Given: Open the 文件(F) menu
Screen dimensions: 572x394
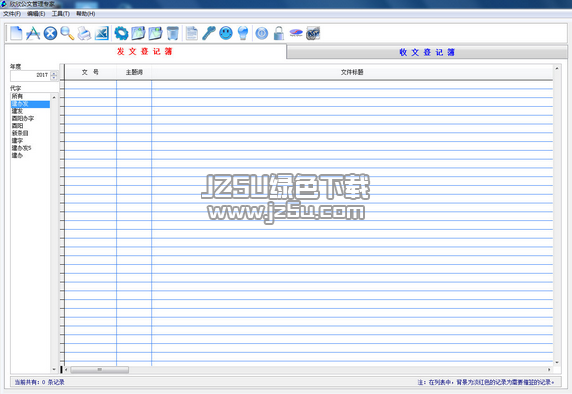Looking at the screenshot, I should click(x=12, y=13).
